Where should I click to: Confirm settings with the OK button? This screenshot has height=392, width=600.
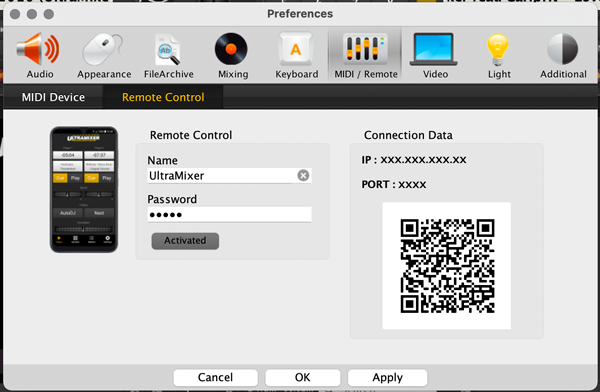coord(303,377)
